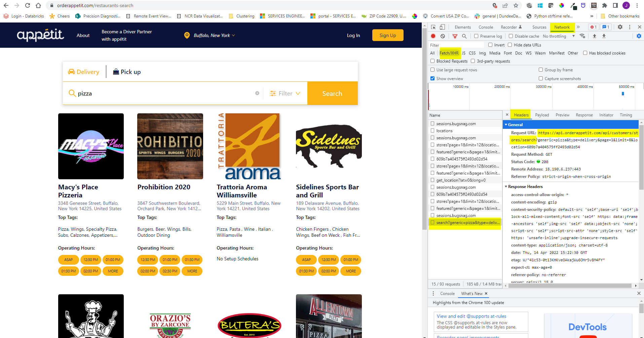644x338 pixels.
Task: Clear the network log with the clear icon
Action: (443, 36)
